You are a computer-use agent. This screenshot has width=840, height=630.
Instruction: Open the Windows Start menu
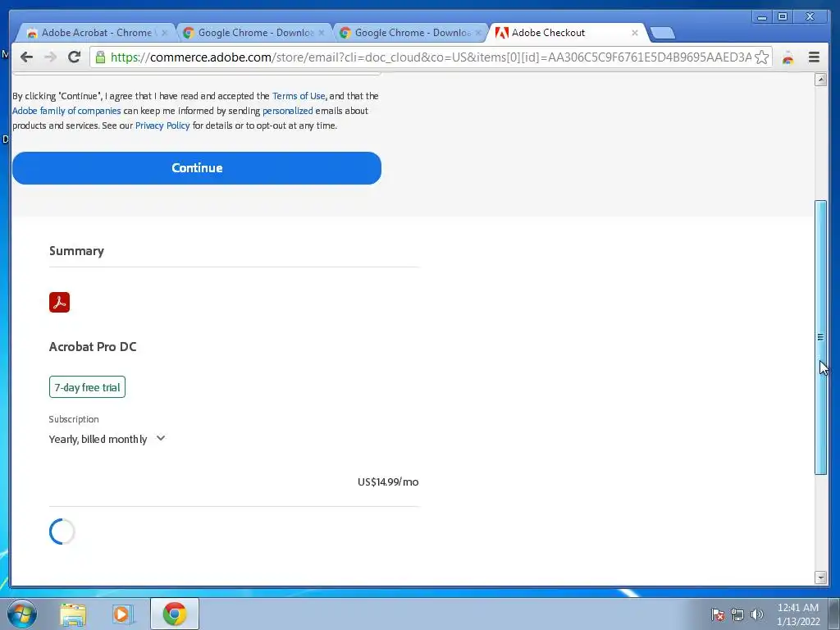click(22, 614)
